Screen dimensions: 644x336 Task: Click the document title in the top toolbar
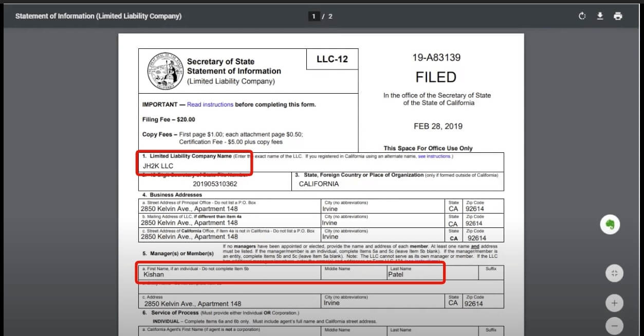tap(98, 16)
